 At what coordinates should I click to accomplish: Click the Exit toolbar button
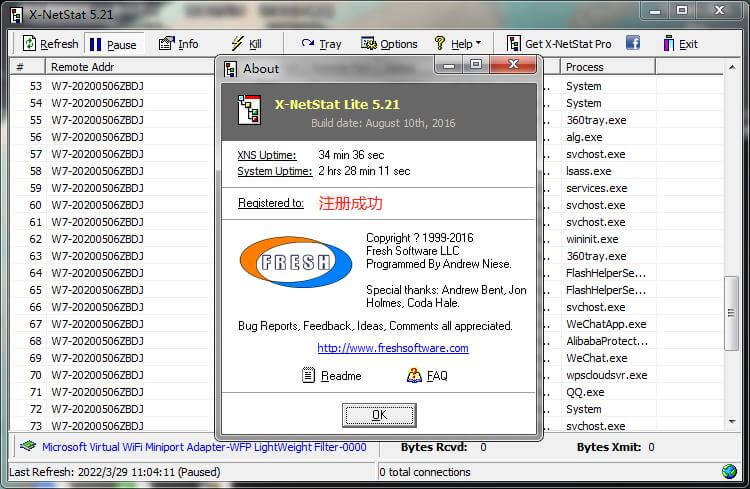click(x=681, y=44)
